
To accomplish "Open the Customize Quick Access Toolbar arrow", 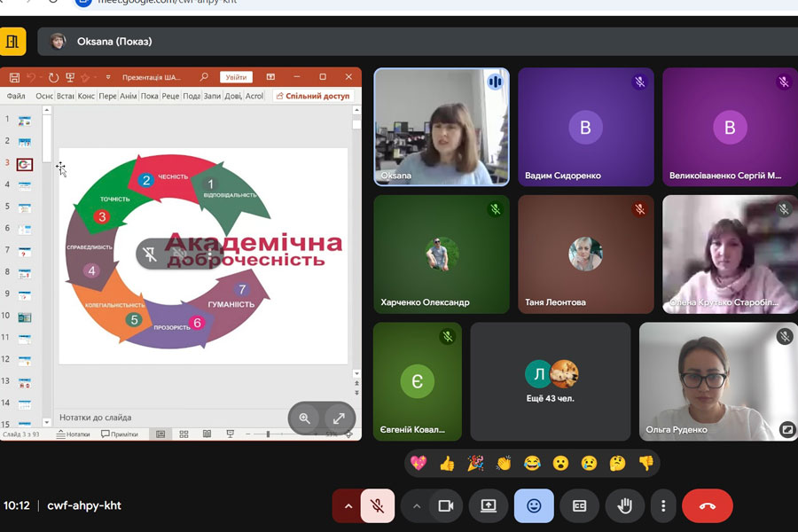I will tap(108, 77).
